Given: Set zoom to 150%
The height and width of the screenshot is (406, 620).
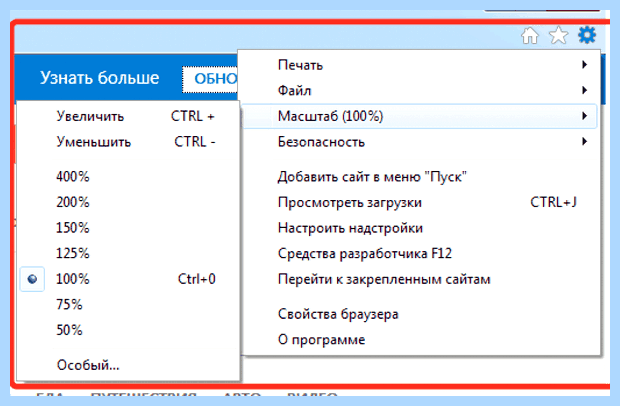Looking at the screenshot, I should (x=128, y=228).
